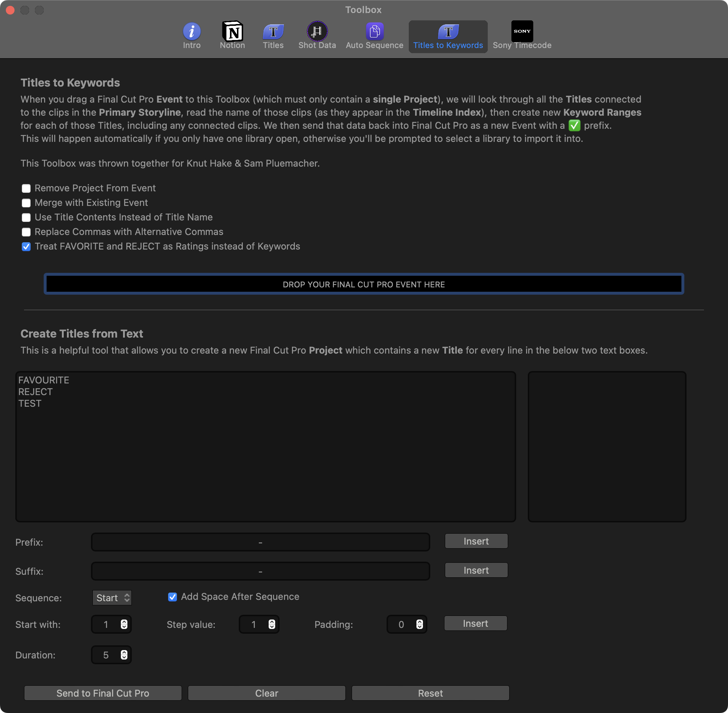Toggle Add Space After Sequence checkbox
Image resolution: width=728 pixels, height=713 pixels.
point(172,597)
